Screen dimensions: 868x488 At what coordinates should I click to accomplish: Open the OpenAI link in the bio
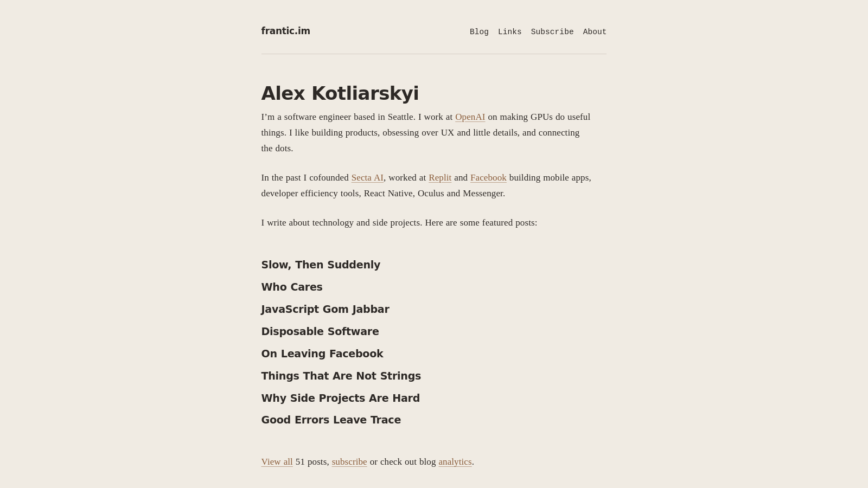pyautogui.click(x=470, y=117)
